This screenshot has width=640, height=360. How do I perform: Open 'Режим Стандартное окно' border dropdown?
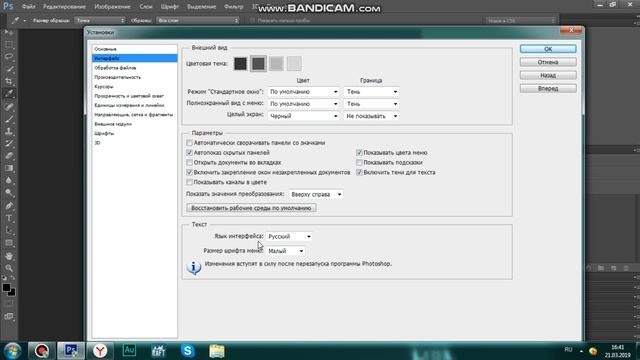371,92
